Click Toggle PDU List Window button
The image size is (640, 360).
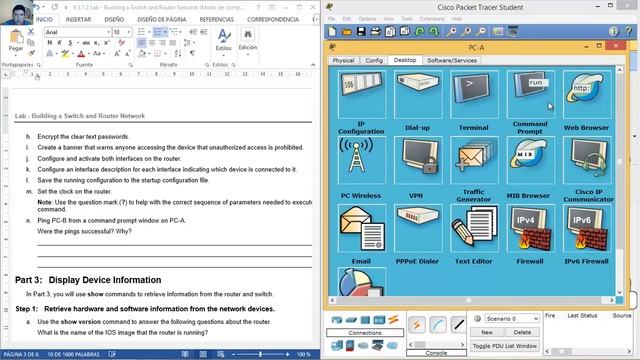pos(504,346)
